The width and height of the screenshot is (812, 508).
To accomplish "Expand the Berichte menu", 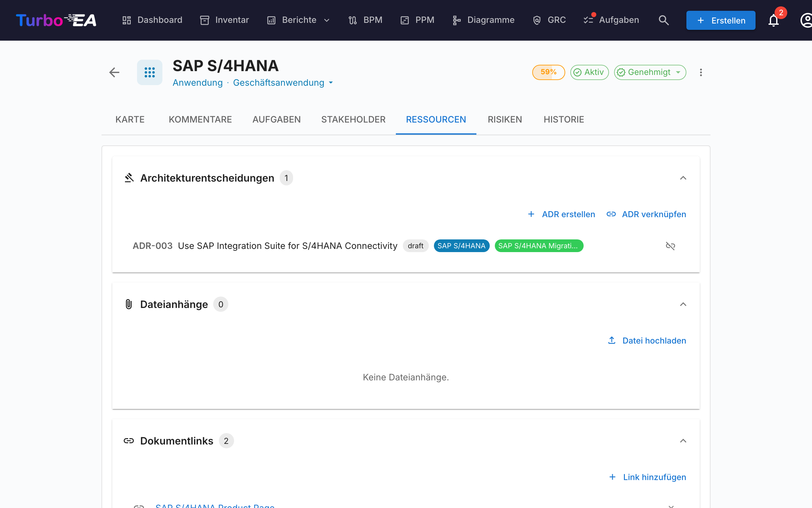I will tap(298, 20).
